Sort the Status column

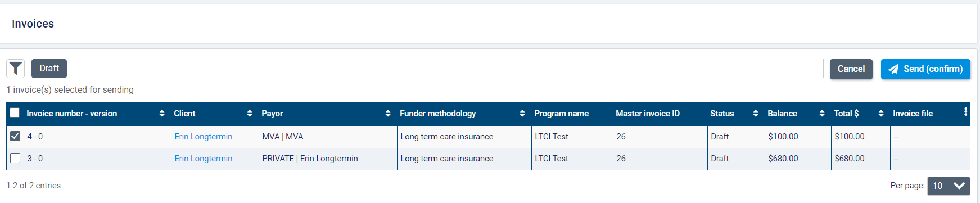[756, 114]
